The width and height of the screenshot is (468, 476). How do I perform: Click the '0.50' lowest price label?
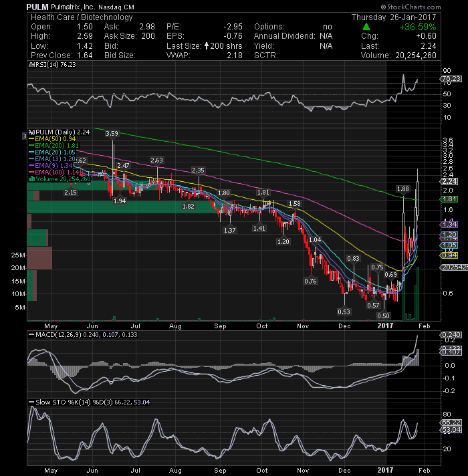[x=383, y=316]
